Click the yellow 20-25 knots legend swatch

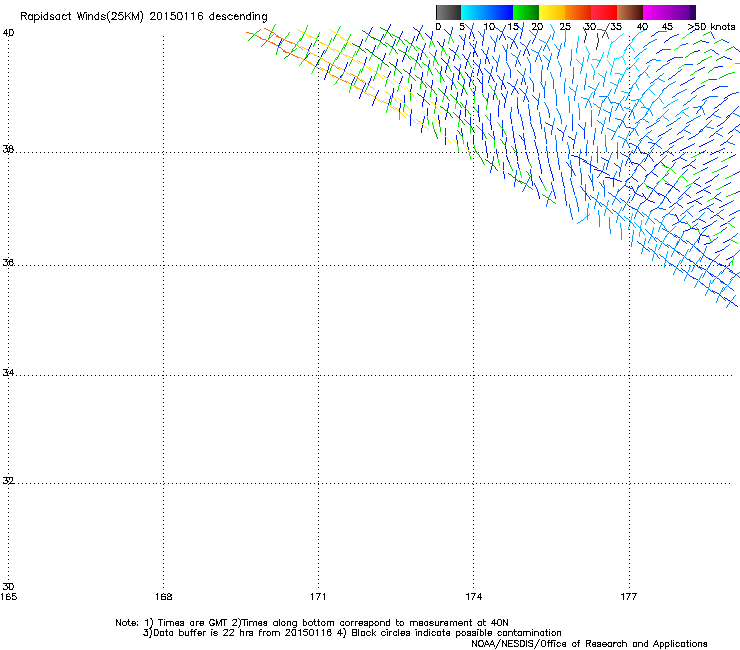pos(552,12)
